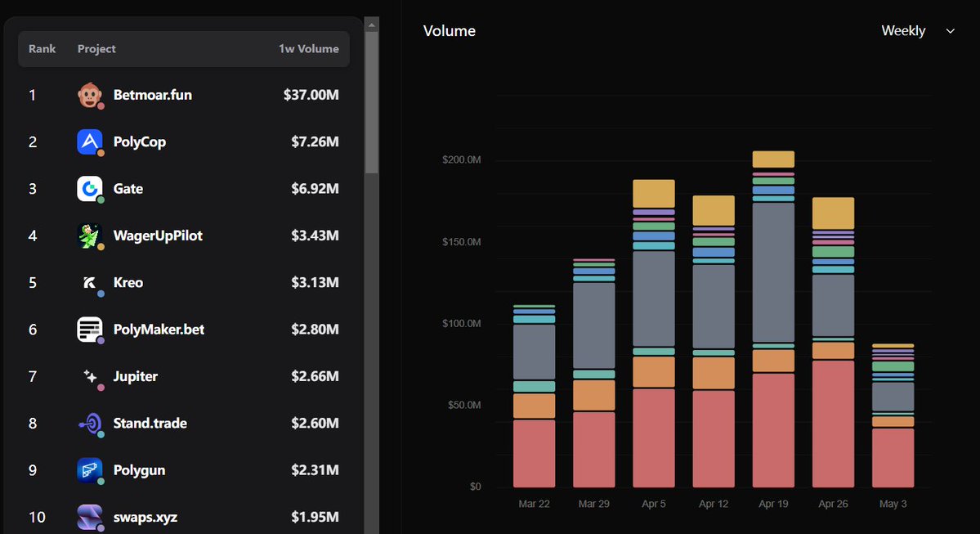Open the Jupiter project link
The width and height of the screenshot is (980, 534).
click(x=136, y=376)
